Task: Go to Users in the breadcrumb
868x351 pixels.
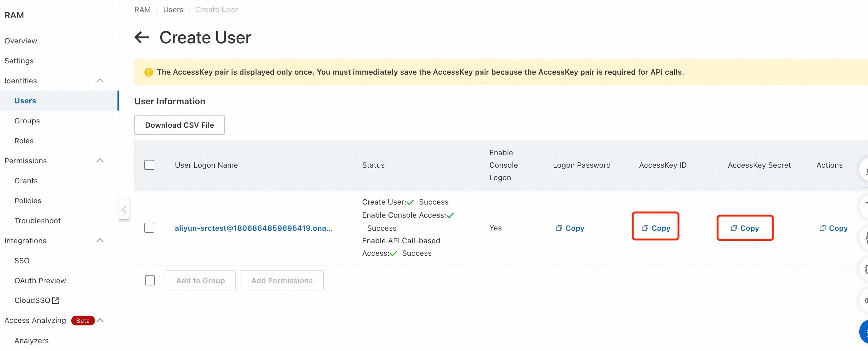Action: pos(173,9)
